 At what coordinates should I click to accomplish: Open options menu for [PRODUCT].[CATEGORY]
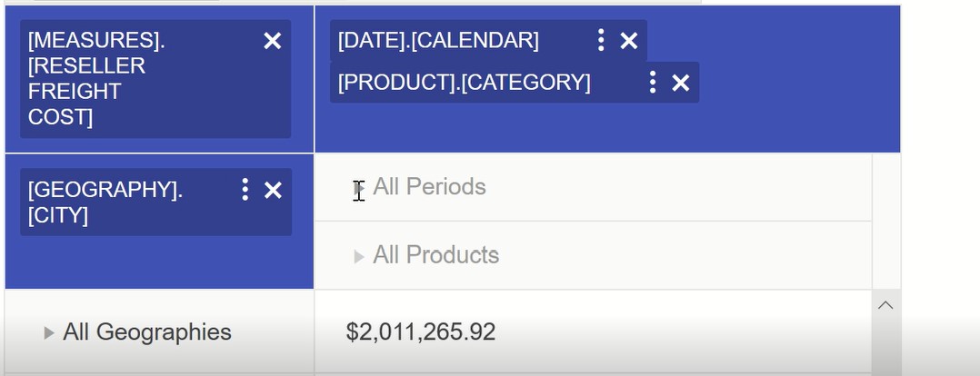click(x=652, y=83)
